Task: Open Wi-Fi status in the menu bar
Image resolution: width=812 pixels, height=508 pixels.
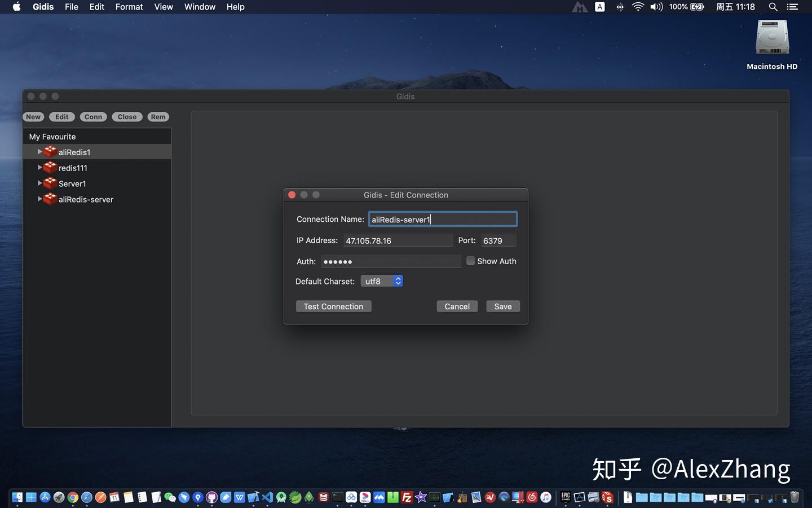Action: coord(638,7)
